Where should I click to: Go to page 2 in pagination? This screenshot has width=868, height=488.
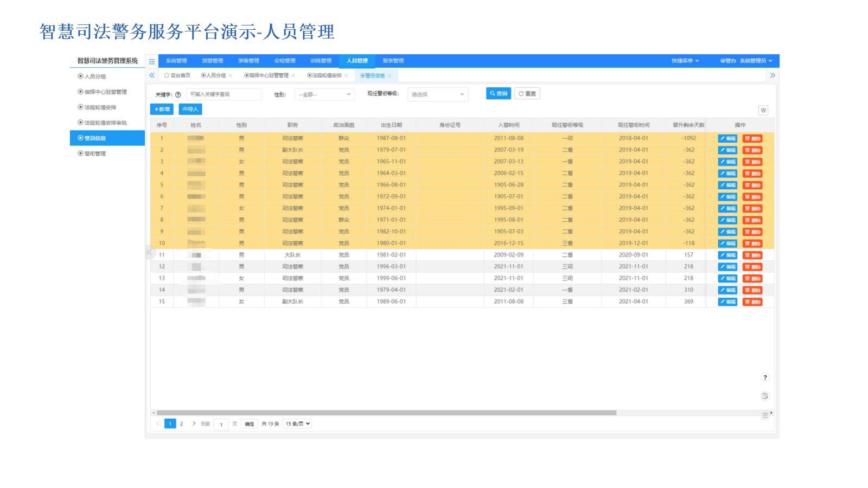[182, 424]
